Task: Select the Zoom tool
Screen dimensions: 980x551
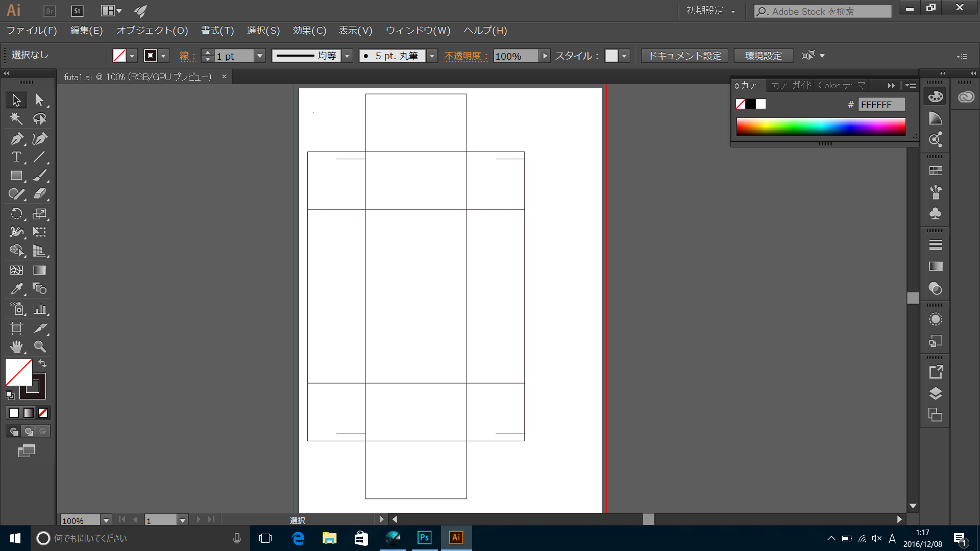Action: (40, 347)
